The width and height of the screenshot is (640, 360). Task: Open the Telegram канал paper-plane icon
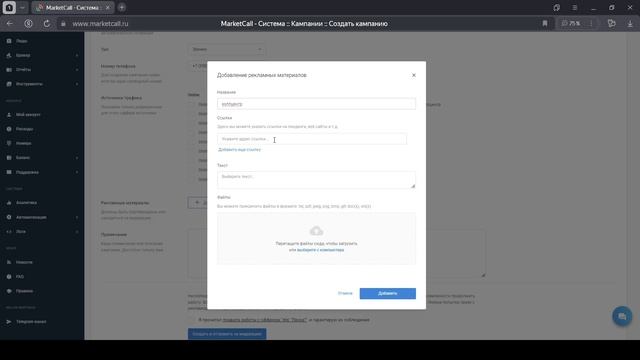9,322
